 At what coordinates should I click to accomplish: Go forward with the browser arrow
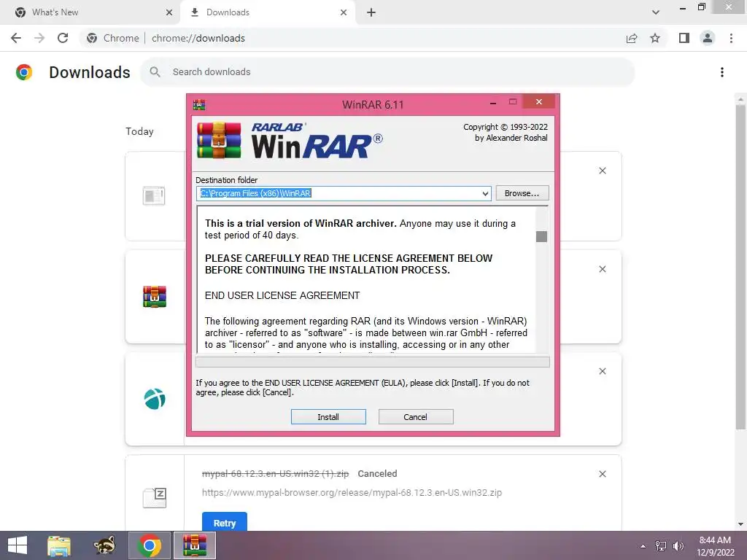(39, 38)
